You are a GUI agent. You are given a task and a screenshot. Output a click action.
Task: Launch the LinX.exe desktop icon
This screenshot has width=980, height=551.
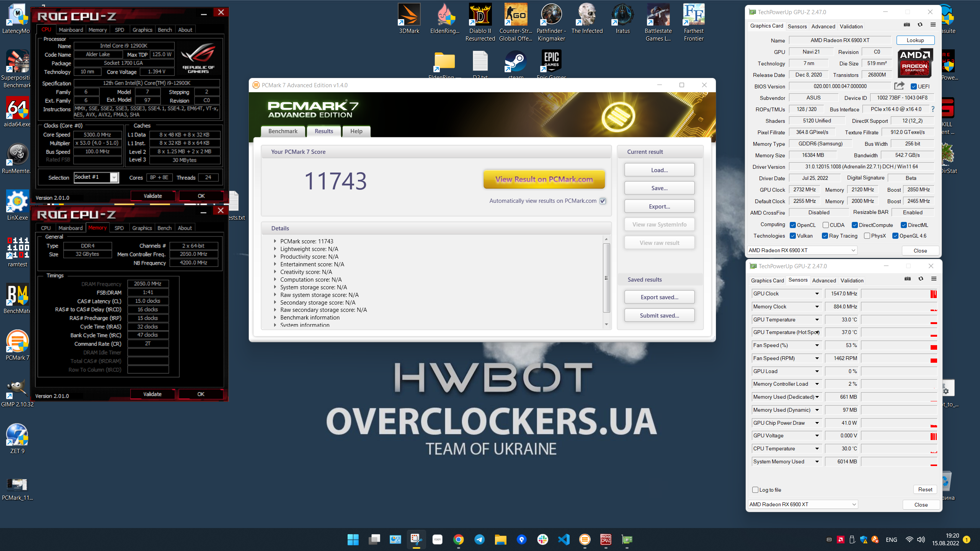tap(17, 205)
